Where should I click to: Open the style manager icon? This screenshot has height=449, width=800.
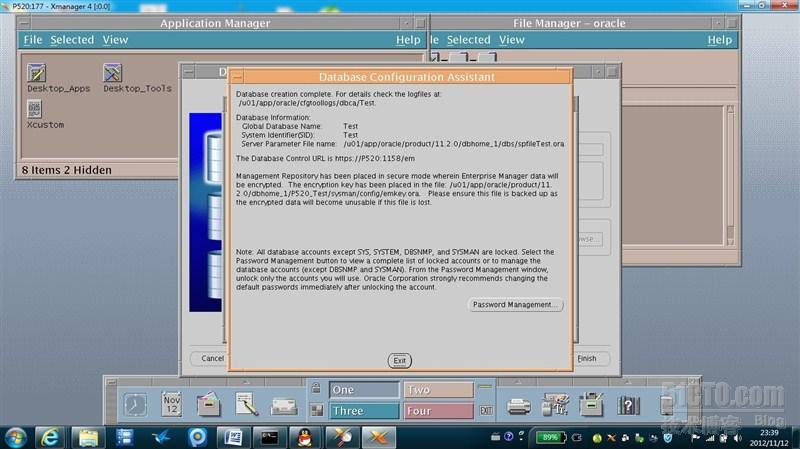(555, 404)
